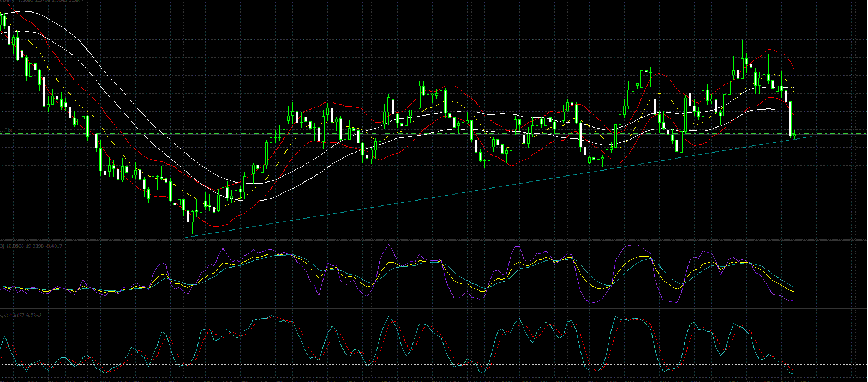
Task: Click the green dashed buy order line
Action: 434,134
